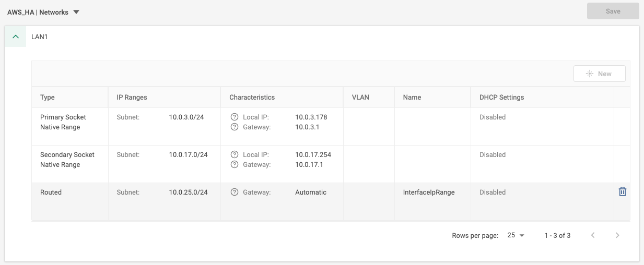Click help icon beside Local IP 10.0.17.254
Viewport: 644px width, 265px height.
pyautogui.click(x=235, y=155)
